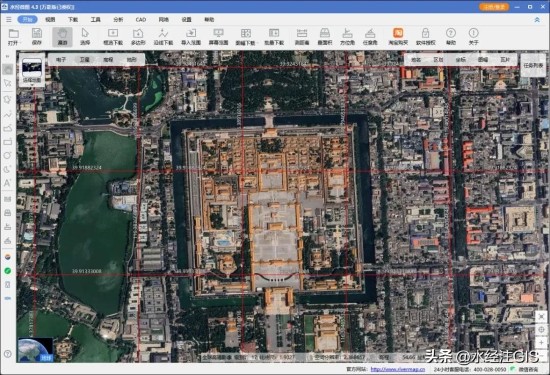Click the help circle at sidebar bottom

point(7,354)
